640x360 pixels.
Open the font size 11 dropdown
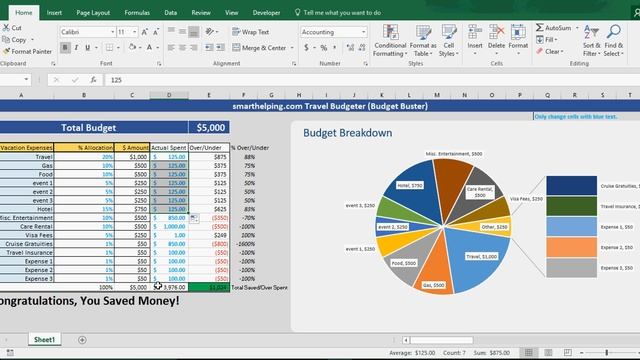click(135, 32)
